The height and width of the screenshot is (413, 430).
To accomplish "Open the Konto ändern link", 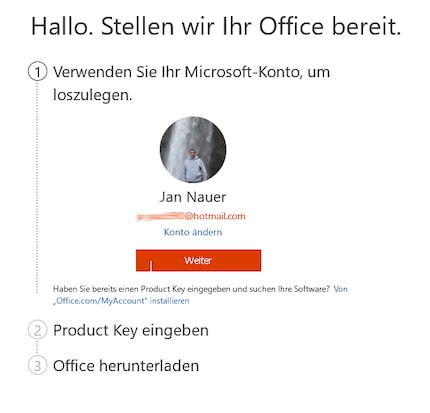I will 193,232.
